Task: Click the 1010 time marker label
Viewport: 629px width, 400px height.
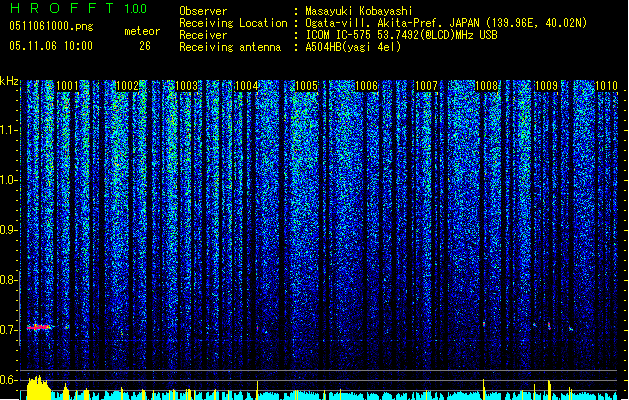Action: 606,86
